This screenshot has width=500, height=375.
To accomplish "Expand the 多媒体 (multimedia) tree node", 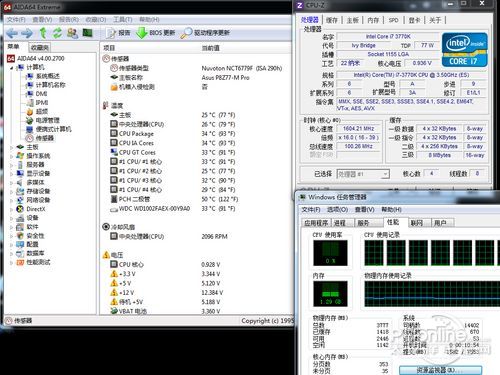I will coord(11,182).
